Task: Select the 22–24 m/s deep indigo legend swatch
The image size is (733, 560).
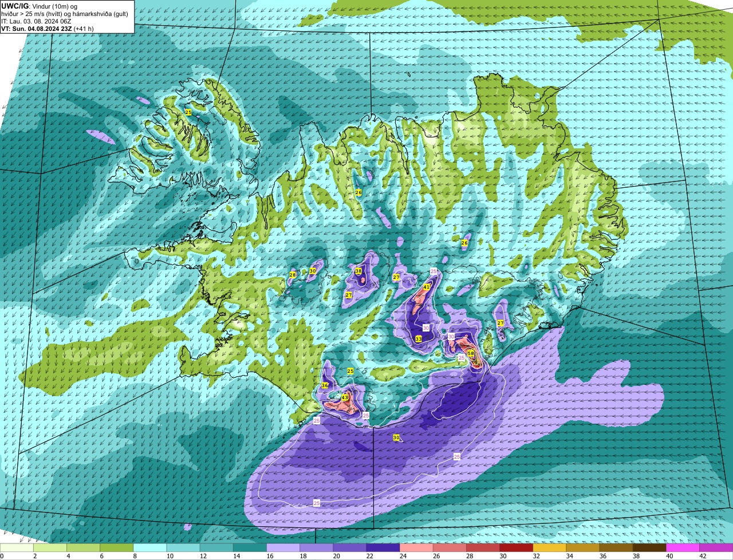Action: [383, 547]
